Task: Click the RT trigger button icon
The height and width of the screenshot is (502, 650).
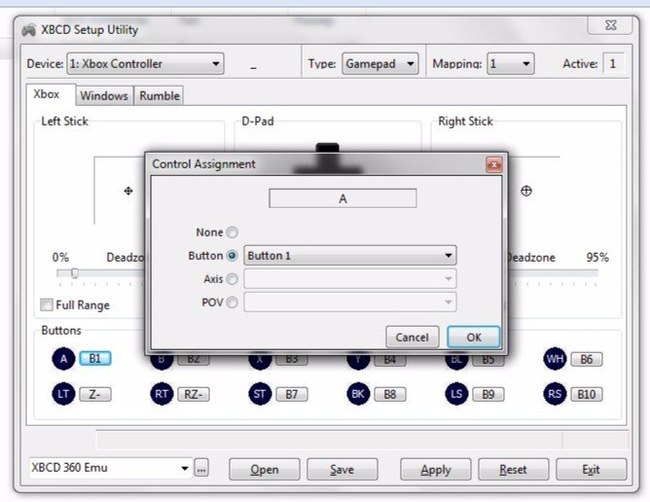Action: [x=162, y=394]
